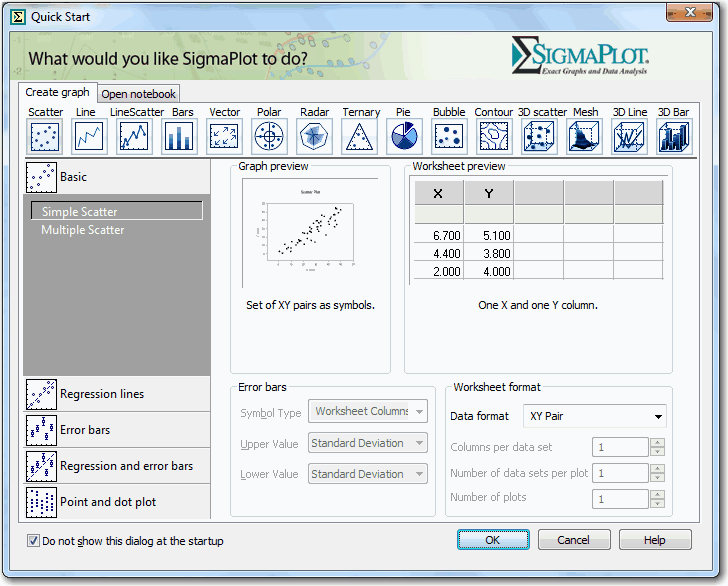Pick the Ternary plot icon
728x586 pixels.
click(x=359, y=137)
